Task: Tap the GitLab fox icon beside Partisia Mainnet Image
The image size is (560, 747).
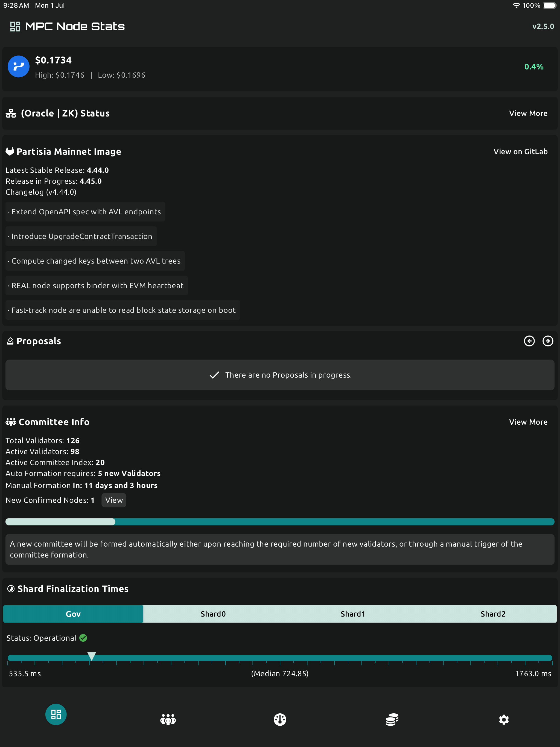Action: (x=10, y=152)
